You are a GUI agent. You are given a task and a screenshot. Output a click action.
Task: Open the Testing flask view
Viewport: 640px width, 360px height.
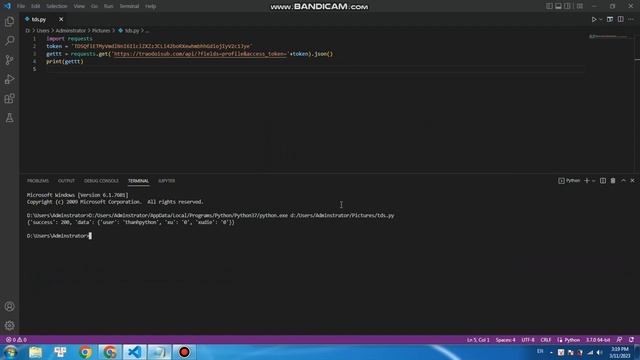tap(9, 118)
